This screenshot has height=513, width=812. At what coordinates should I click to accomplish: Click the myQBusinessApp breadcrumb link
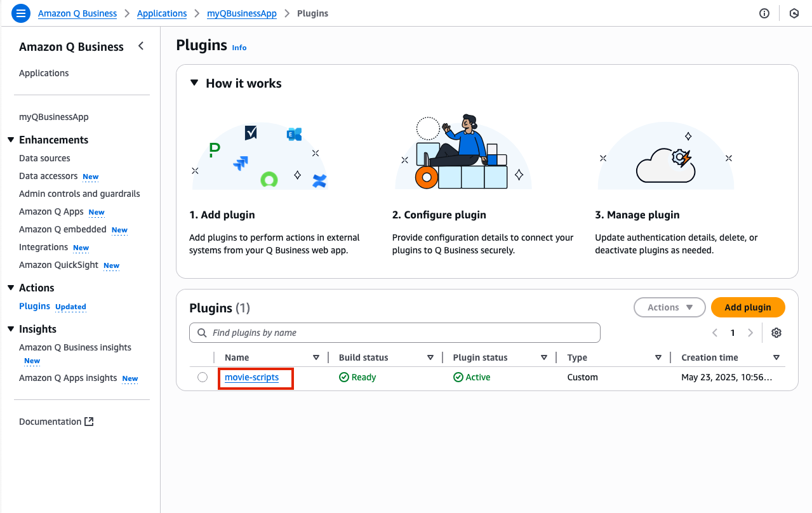point(242,13)
